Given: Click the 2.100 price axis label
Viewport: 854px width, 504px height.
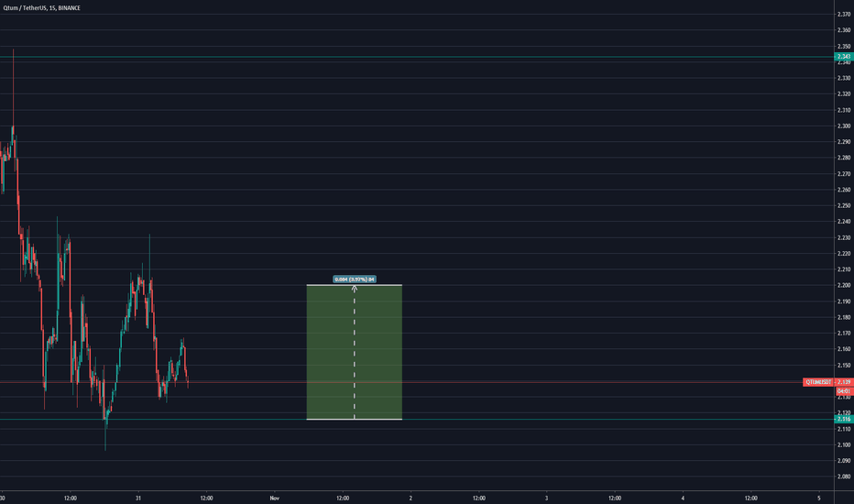Looking at the screenshot, I should [x=844, y=444].
